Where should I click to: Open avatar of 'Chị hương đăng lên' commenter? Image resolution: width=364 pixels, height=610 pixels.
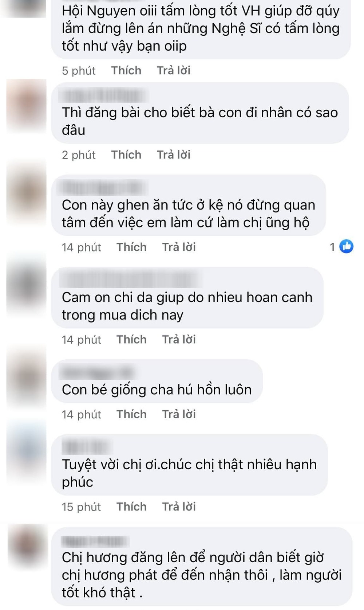(28, 546)
